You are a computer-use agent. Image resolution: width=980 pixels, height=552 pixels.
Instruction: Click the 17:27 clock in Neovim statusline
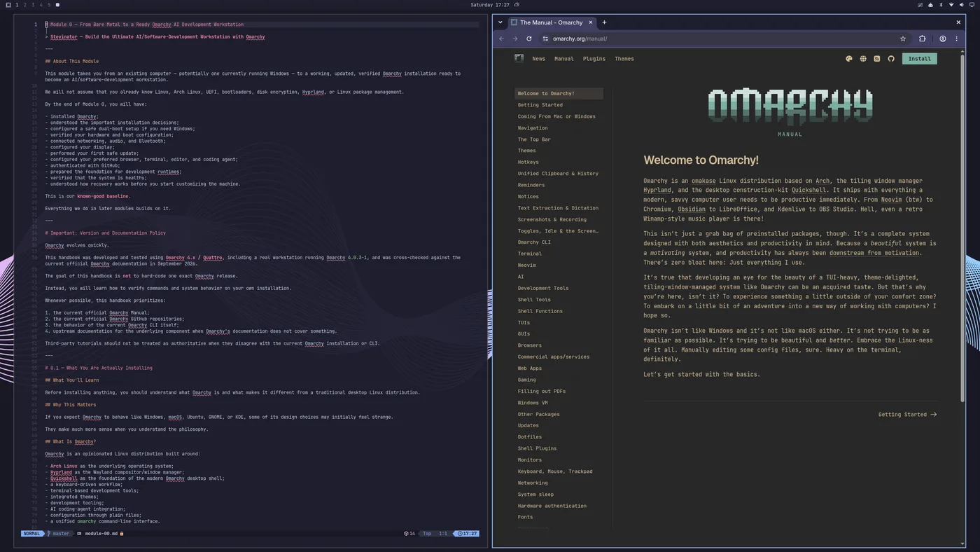[x=467, y=534]
